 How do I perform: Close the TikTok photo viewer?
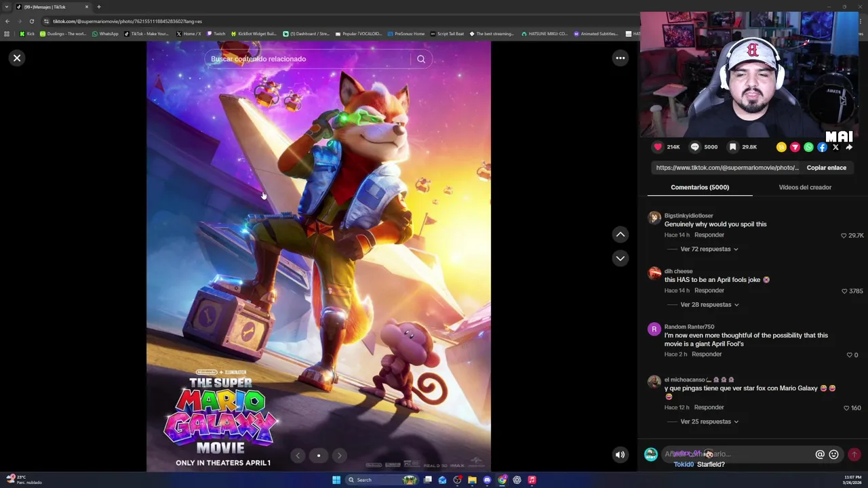tap(17, 58)
